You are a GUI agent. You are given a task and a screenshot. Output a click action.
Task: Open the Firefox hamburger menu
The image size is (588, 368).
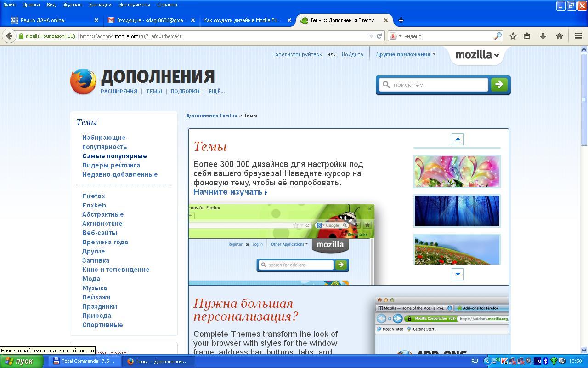click(x=578, y=36)
